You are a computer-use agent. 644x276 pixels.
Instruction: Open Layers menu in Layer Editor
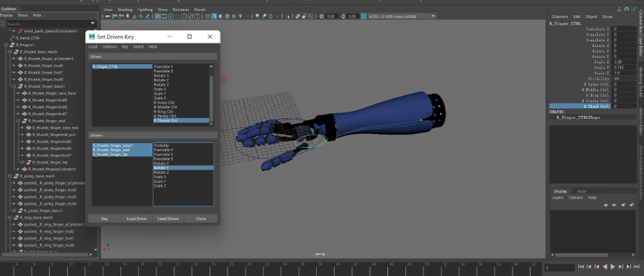558,198
